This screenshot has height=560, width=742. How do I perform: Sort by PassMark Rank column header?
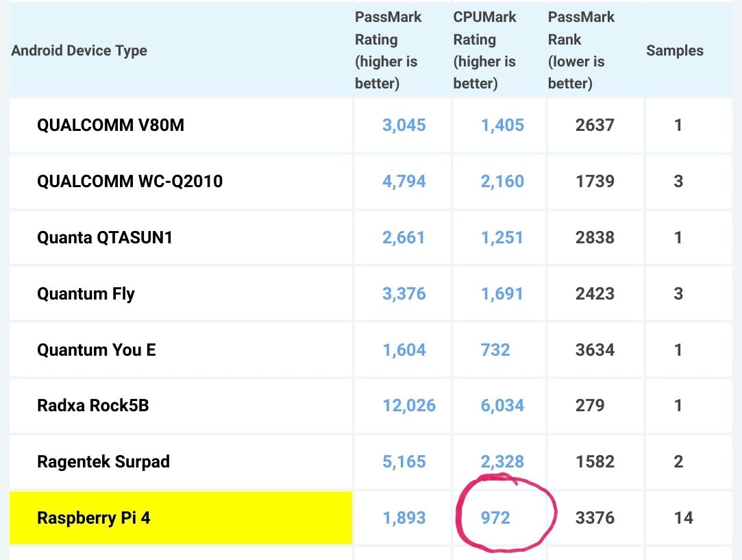581,51
